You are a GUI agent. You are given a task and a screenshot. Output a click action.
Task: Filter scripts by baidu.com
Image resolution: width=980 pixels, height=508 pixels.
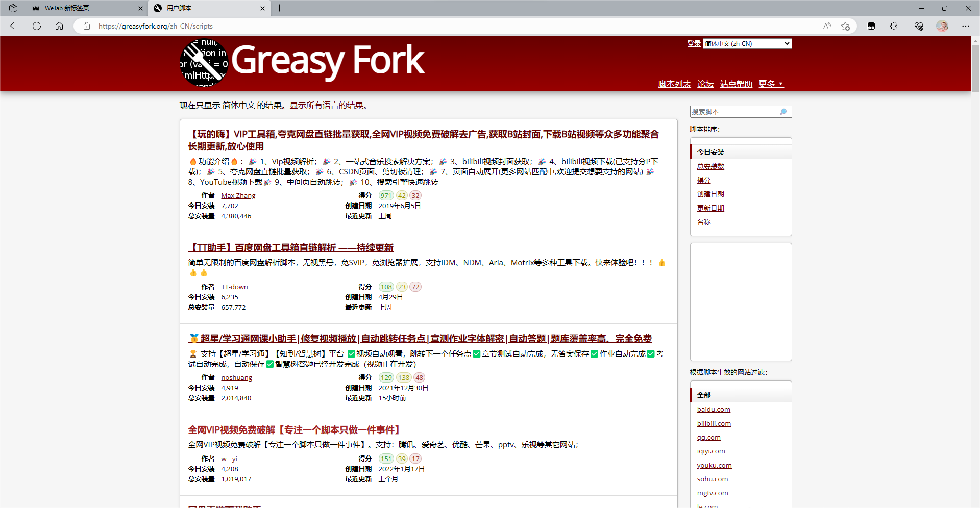[x=714, y=410]
